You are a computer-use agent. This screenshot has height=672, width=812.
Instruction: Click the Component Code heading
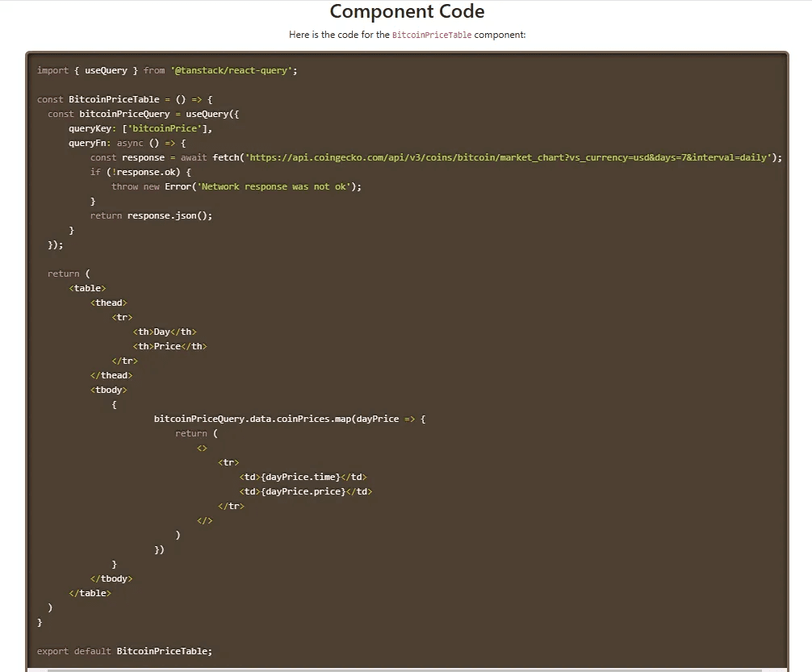[x=407, y=12]
